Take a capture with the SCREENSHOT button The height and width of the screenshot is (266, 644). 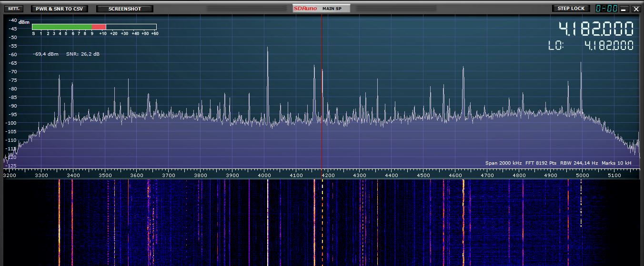[x=125, y=9]
